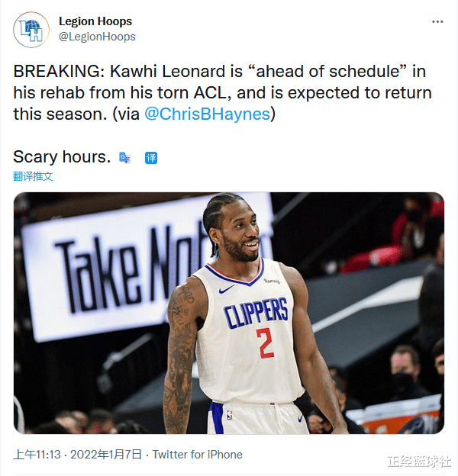Click the 上午11:13 tweet time

click(x=38, y=455)
